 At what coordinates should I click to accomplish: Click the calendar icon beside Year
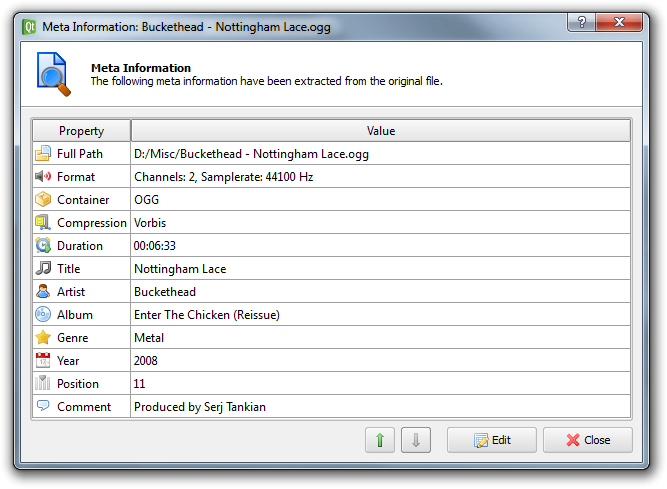tap(43, 361)
